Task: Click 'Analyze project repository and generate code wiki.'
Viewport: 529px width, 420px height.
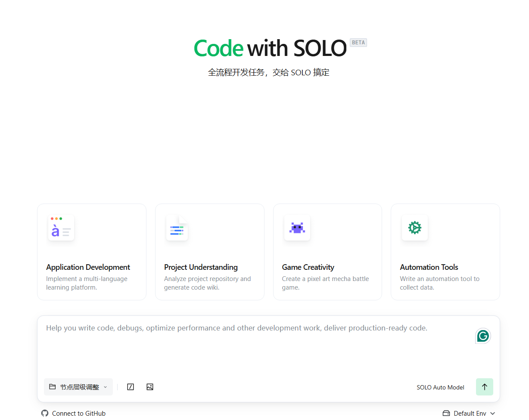Action: coord(207,283)
